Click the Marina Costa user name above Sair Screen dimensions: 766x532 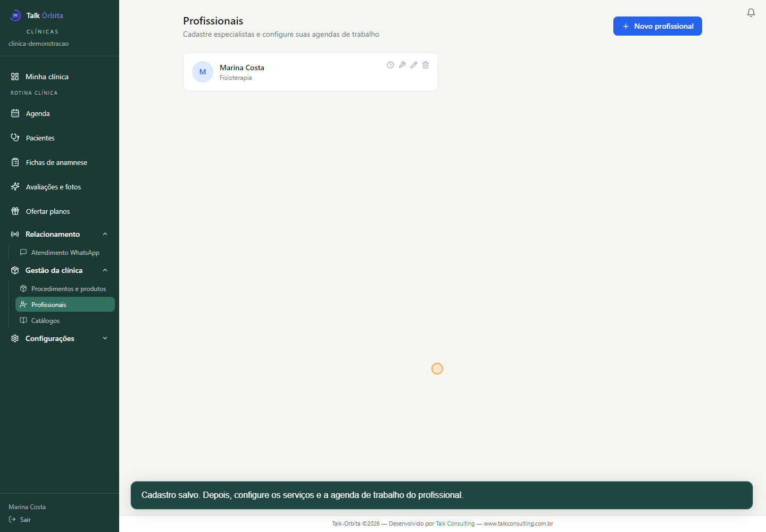click(27, 507)
